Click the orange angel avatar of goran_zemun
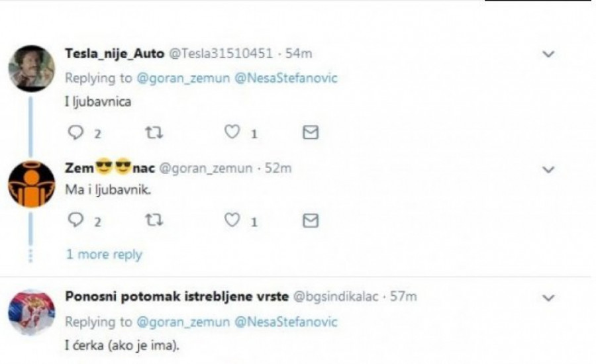 (x=32, y=185)
